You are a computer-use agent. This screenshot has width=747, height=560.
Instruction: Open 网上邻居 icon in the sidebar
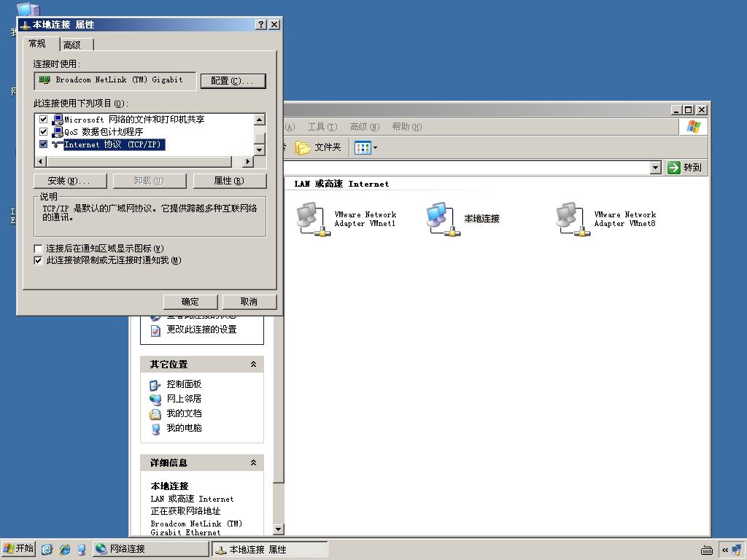click(155, 399)
